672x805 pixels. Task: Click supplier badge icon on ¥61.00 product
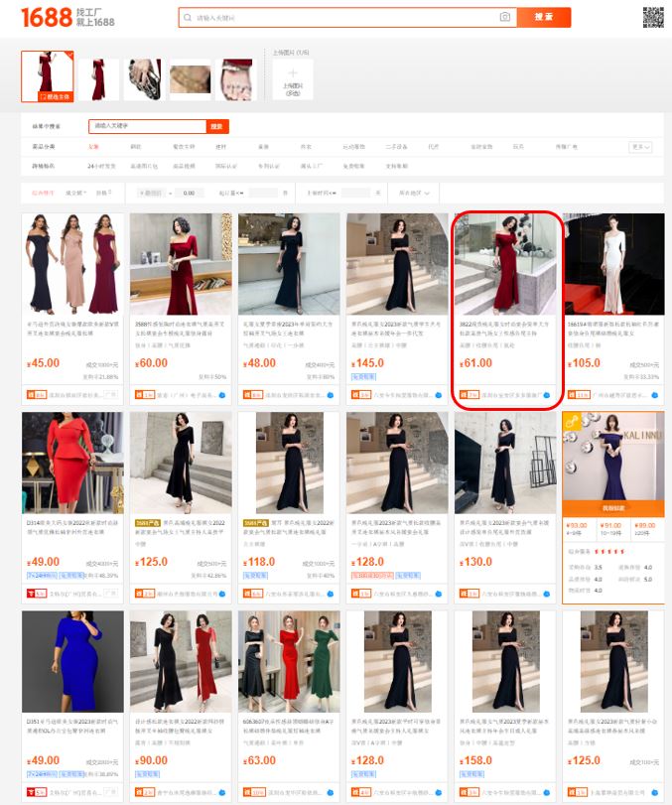click(x=470, y=395)
